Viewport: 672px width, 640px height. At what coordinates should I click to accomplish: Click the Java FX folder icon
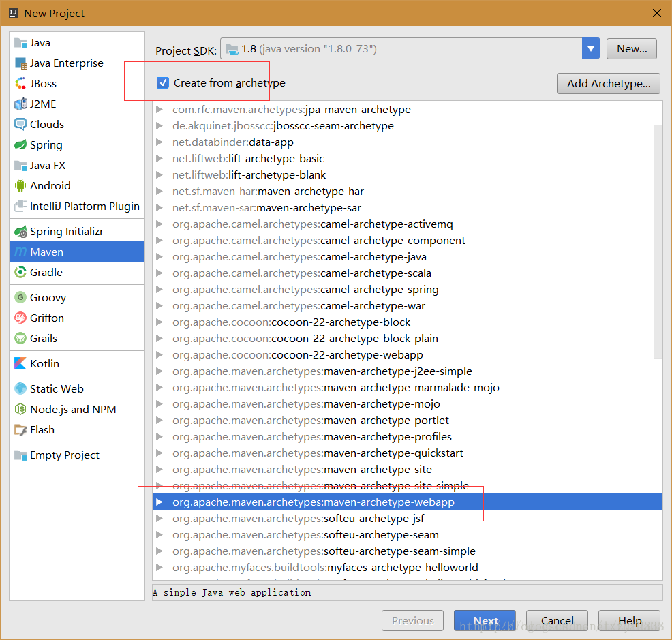coord(20,166)
